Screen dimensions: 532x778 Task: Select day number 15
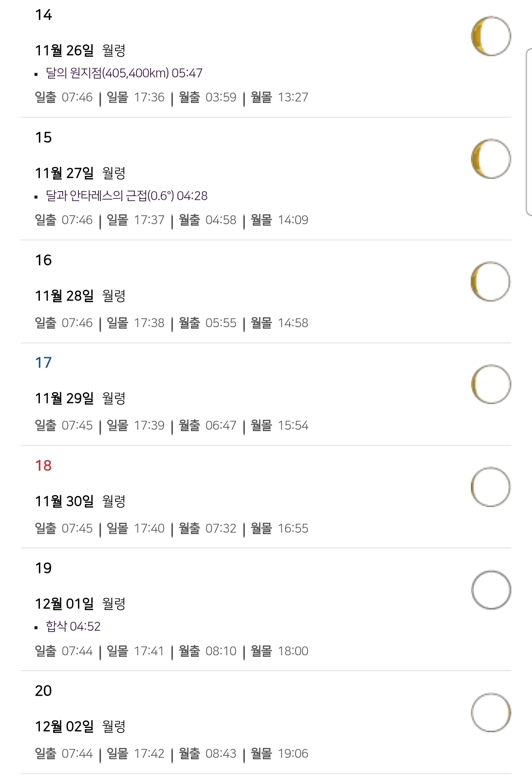click(x=43, y=137)
